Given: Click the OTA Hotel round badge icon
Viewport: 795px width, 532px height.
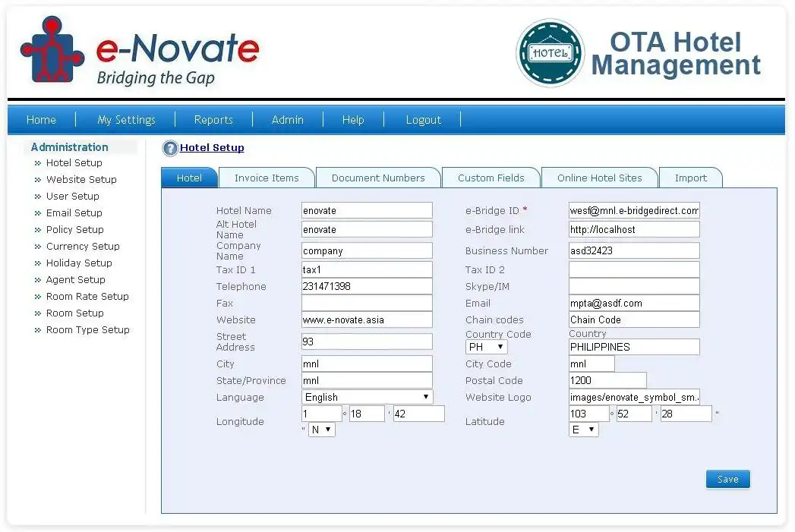Looking at the screenshot, I should (550, 53).
